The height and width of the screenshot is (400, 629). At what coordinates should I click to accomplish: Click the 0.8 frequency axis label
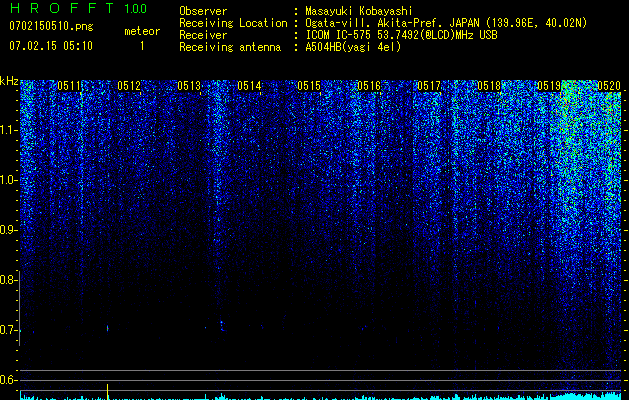[8, 280]
